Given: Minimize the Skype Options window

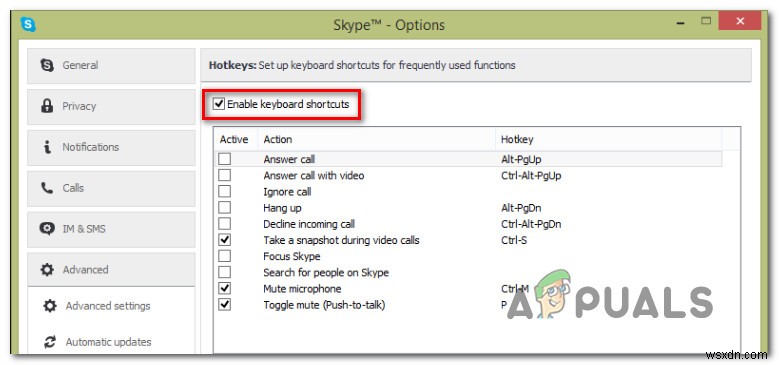Looking at the screenshot, I should pos(682,23).
